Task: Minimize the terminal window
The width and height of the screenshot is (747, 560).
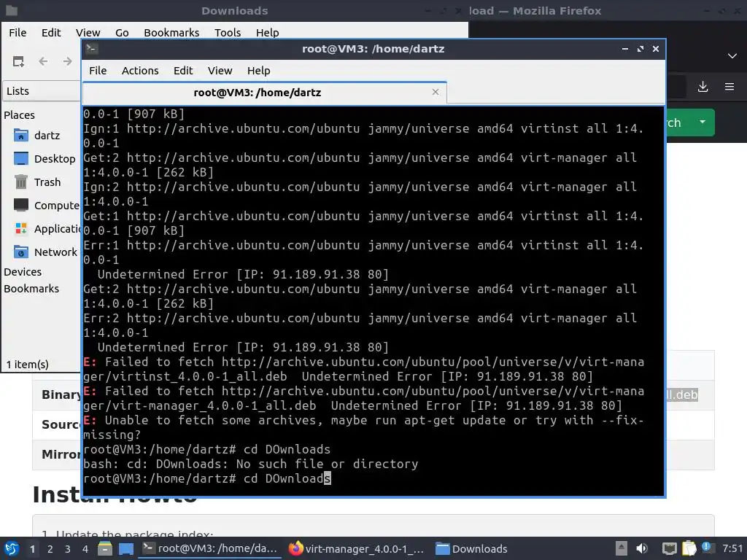Action: coord(625,49)
